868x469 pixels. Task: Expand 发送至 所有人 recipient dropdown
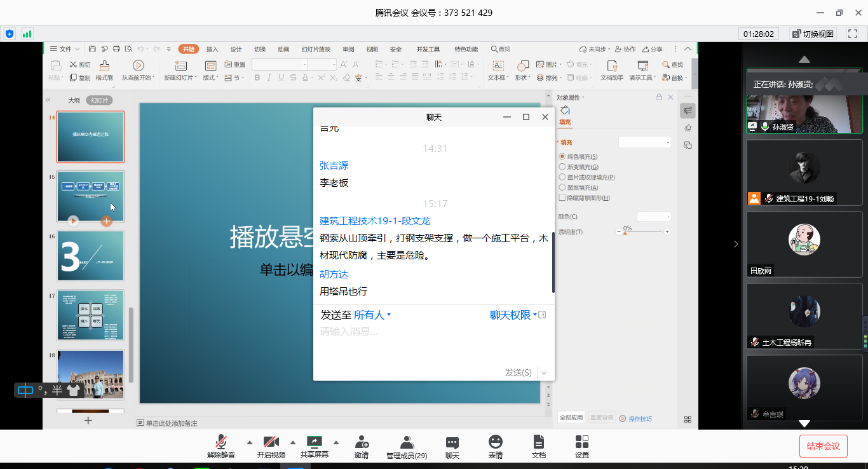click(372, 315)
